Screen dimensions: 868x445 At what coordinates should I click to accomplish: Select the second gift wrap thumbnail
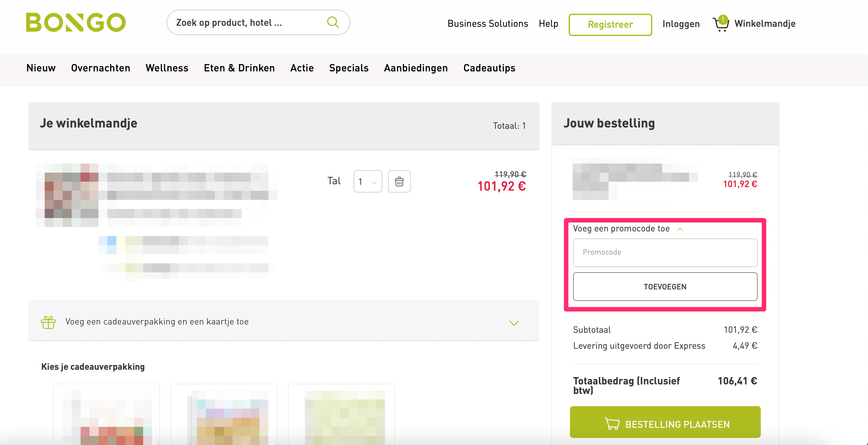[224, 415]
